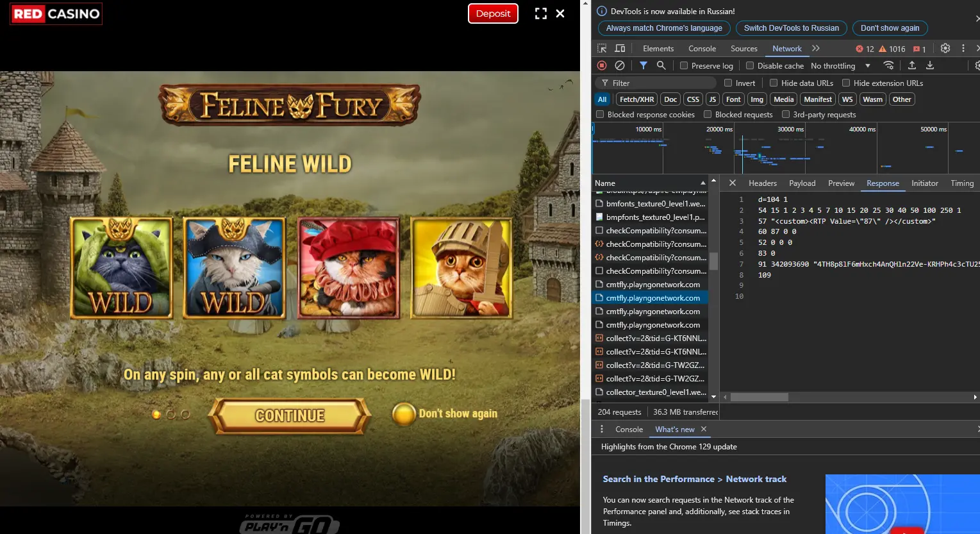Select the green hooded cat WILD symbol

click(x=121, y=268)
